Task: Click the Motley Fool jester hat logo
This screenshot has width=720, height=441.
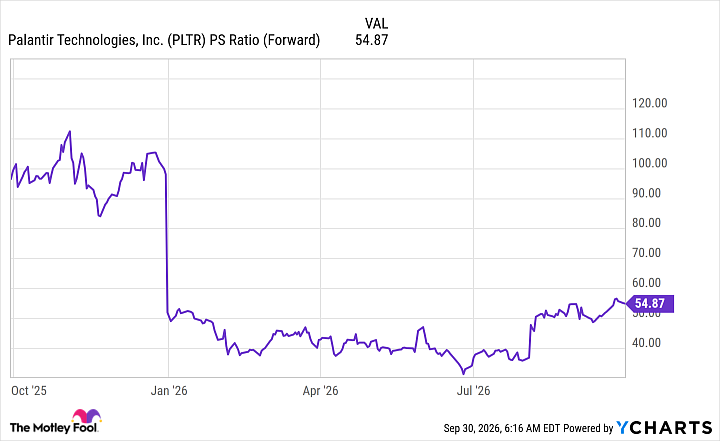Action: (x=86, y=416)
